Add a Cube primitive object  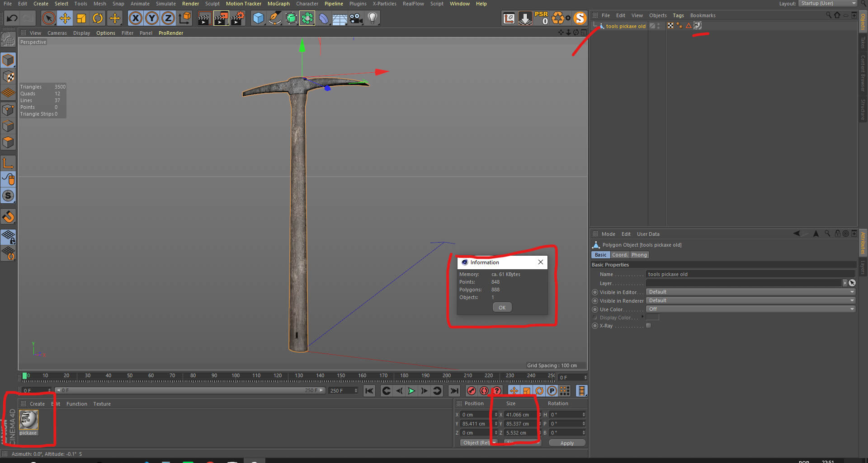[258, 19]
